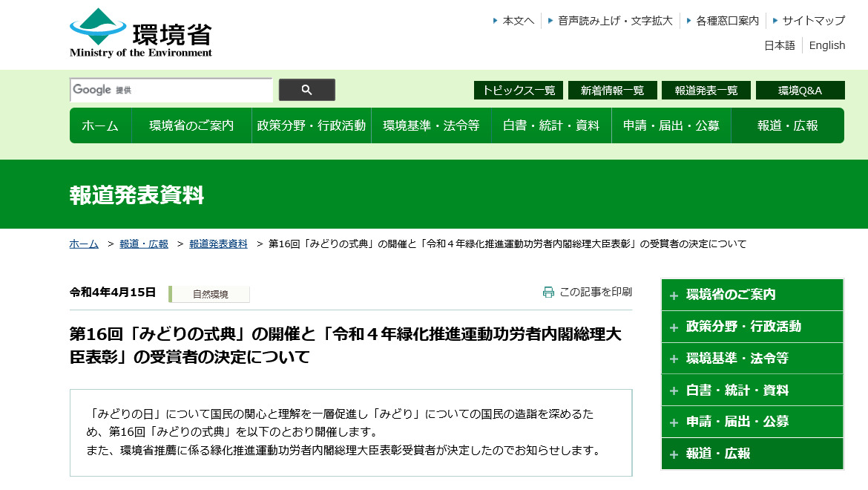Image resolution: width=868 pixels, height=490 pixels.
Task: Open the 環境基準・法令等 navigation menu
Action: tap(430, 125)
